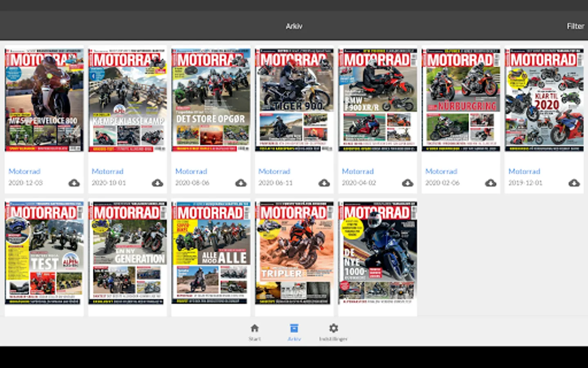Open Indstillinger settings gear
The width and height of the screenshot is (588, 368).
click(334, 328)
